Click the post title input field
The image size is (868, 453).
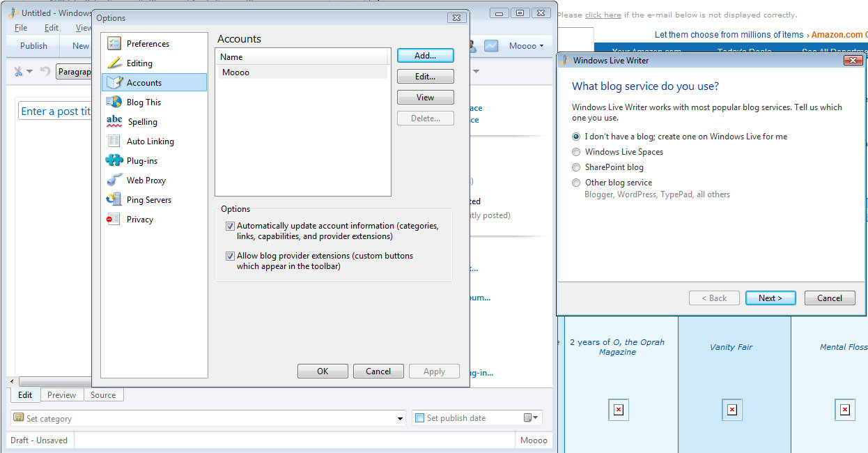point(54,112)
